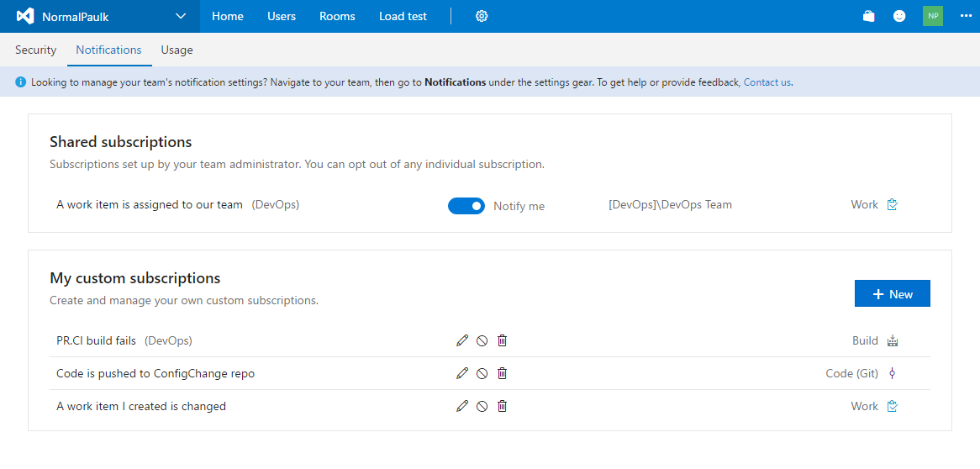Click the Build category label
Image resolution: width=980 pixels, height=469 pixels.
(866, 340)
